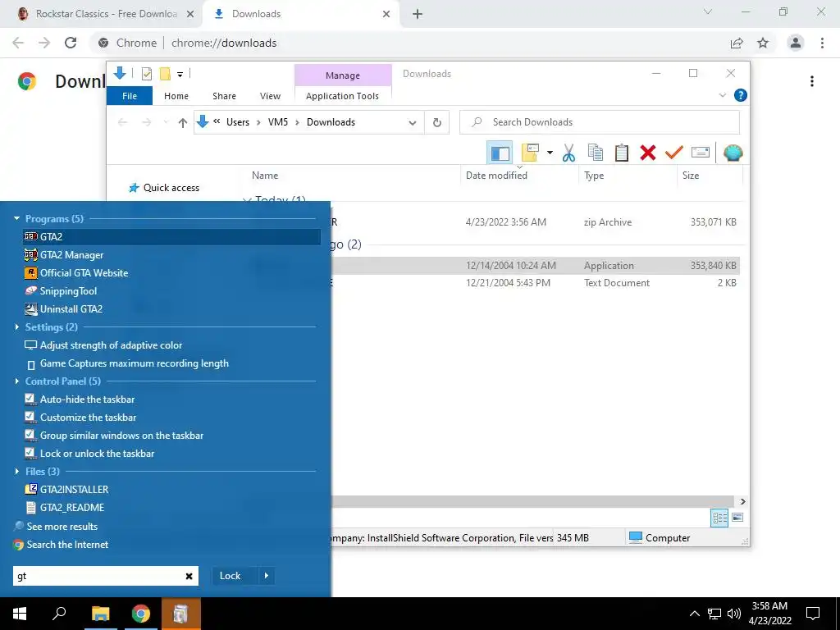
Task: Switch to large thumbnails view icon
Action: (737, 518)
